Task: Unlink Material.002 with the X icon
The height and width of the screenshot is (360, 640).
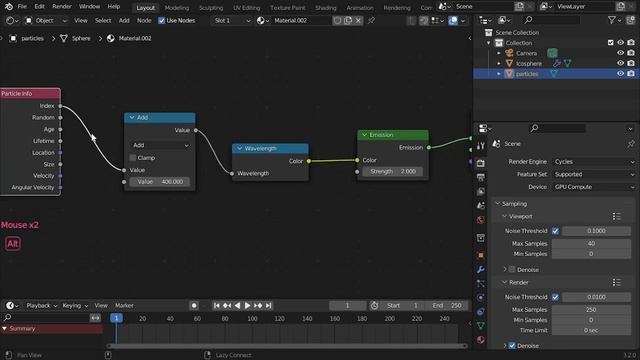Action: (358, 20)
